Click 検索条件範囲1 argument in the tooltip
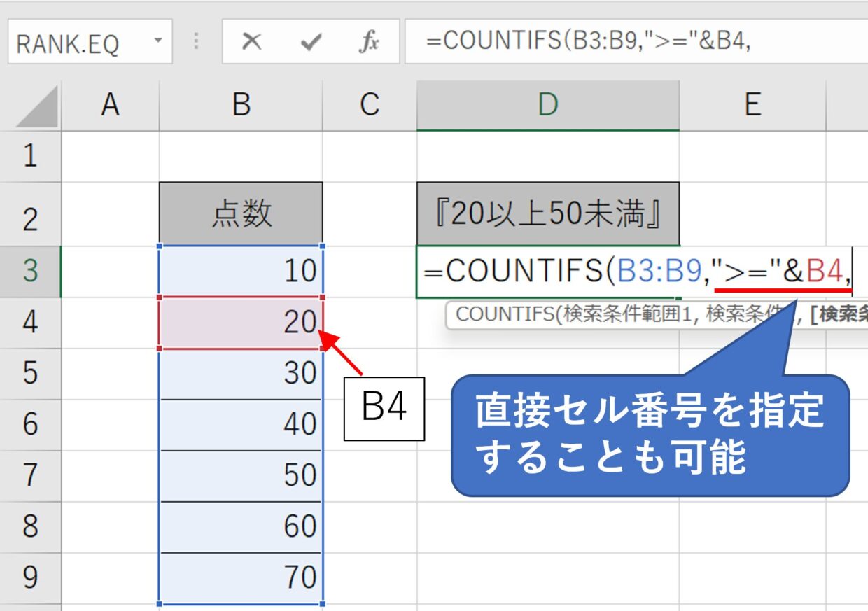868x611 pixels. click(x=626, y=314)
